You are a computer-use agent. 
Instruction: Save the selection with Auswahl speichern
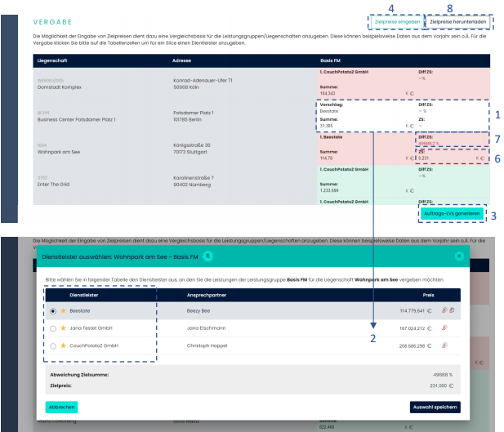point(435,407)
